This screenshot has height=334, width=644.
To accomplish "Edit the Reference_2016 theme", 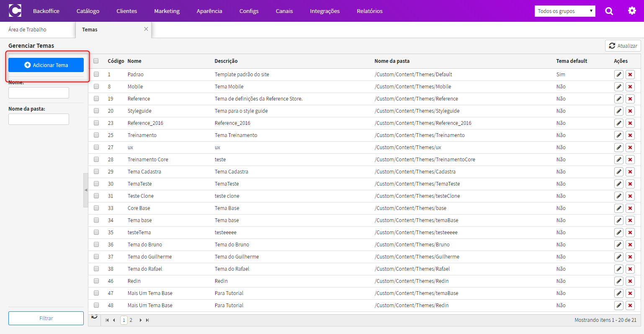I will (x=619, y=123).
